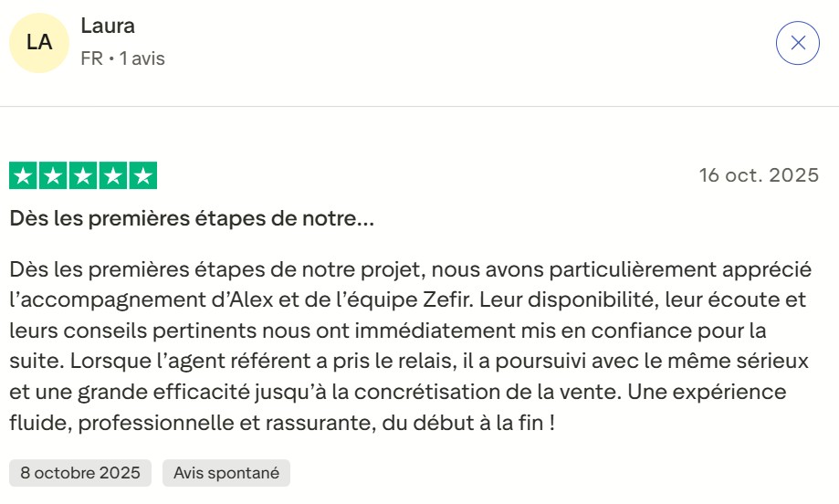Click the LA avatar circle
Viewport: 839px width, 504px height.
[39, 43]
